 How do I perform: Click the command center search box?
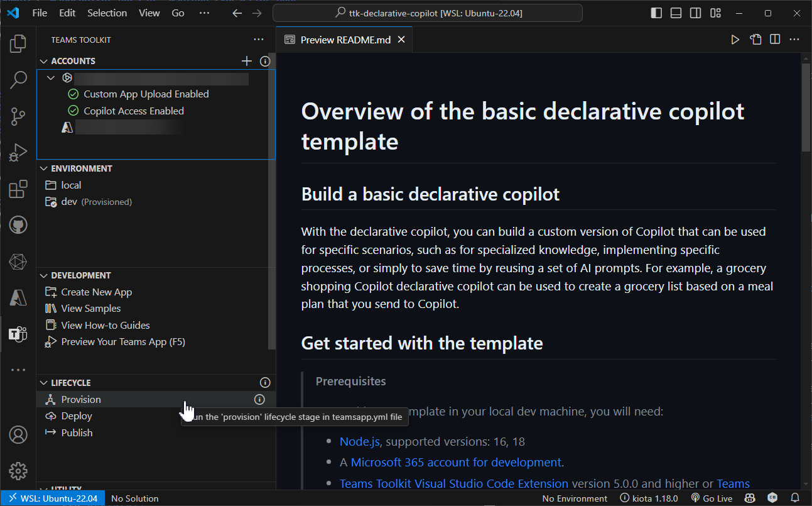(428, 13)
